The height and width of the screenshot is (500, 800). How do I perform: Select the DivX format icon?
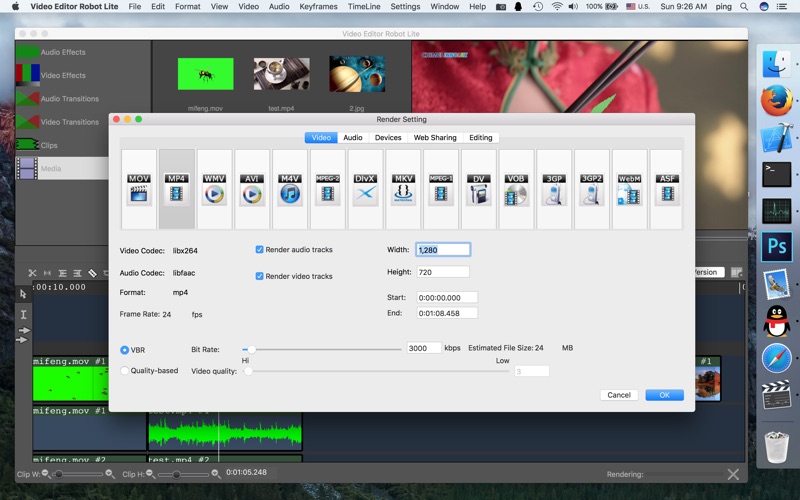pyautogui.click(x=365, y=189)
